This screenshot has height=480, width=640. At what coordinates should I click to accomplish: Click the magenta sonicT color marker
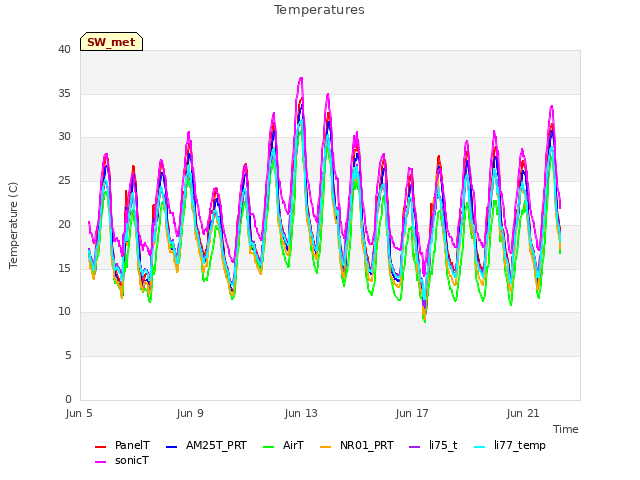100,462
